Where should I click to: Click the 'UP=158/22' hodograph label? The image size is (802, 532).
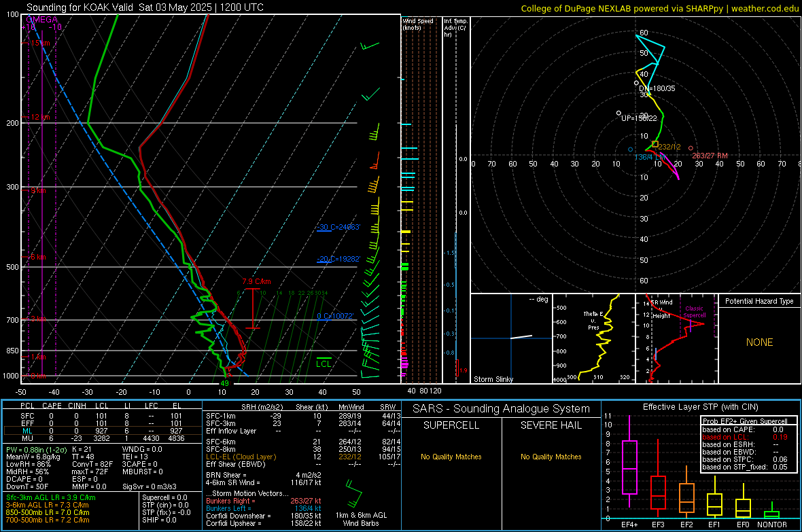point(639,118)
